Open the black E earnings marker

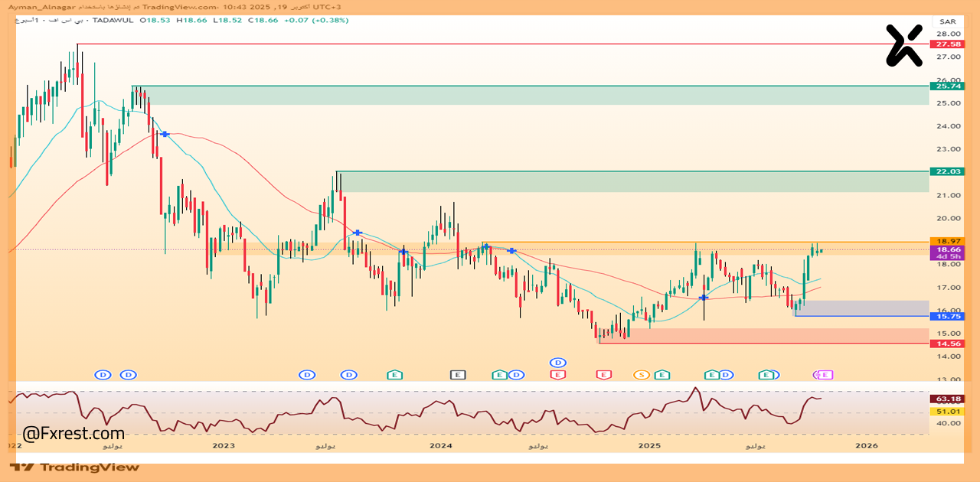click(457, 375)
